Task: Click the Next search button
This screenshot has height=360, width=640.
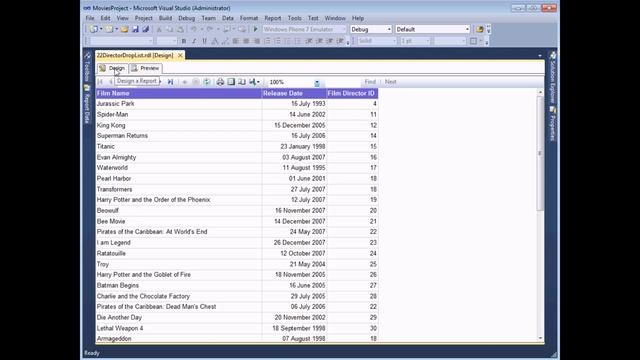Action: [x=391, y=82]
